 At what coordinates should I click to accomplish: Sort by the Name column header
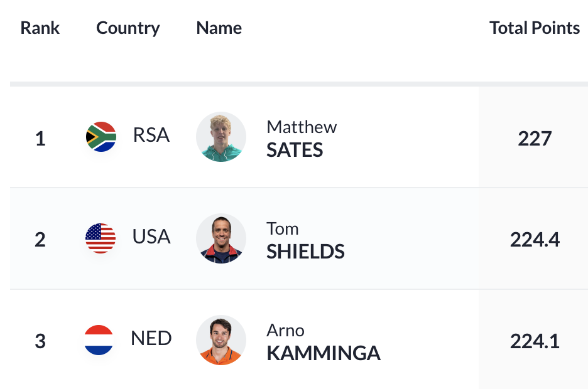click(219, 28)
